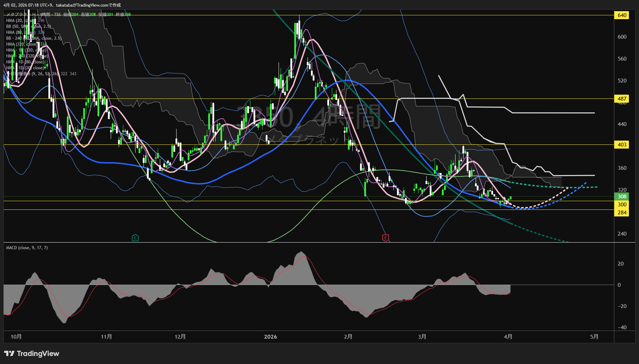This screenshot has height=364, width=639.
Task: Select the BB · 240 indicator legend
Action: [x=33, y=38]
